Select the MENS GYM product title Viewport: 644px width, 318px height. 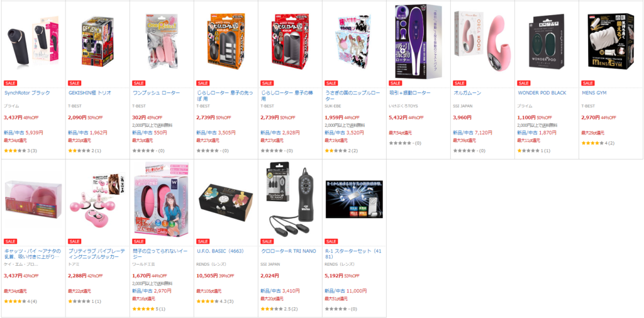[x=594, y=93]
